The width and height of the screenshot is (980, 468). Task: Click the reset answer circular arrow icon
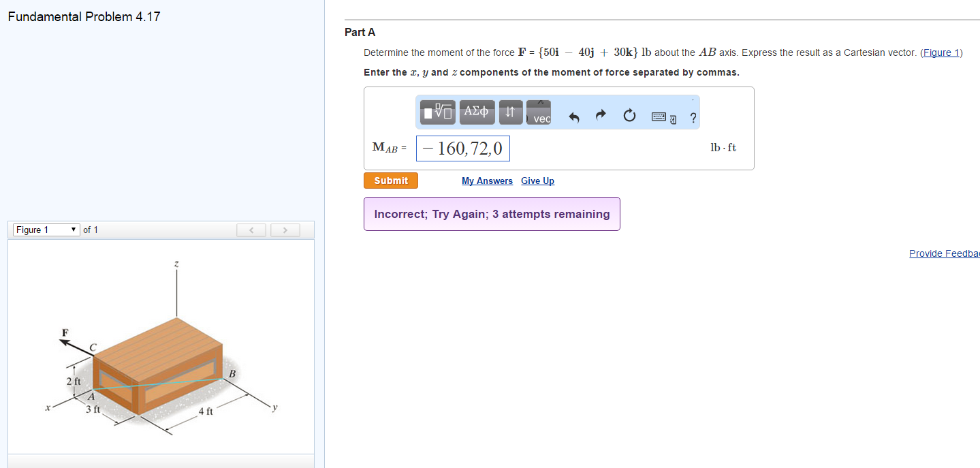click(x=629, y=116)
